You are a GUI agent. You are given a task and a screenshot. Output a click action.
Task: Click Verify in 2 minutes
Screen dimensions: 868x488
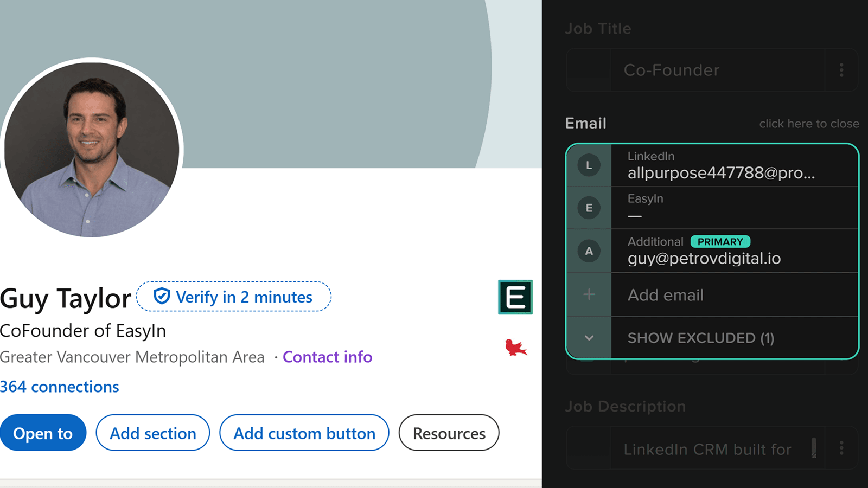tap(234, 297)
